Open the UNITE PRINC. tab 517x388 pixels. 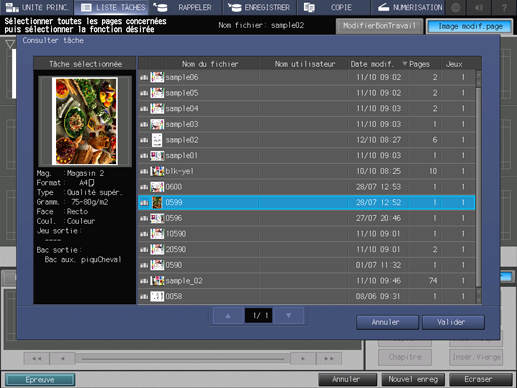coord(37,7)
